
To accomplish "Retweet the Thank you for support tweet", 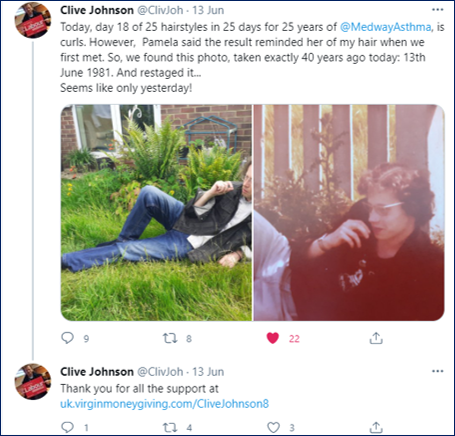I will coord(170,427).
